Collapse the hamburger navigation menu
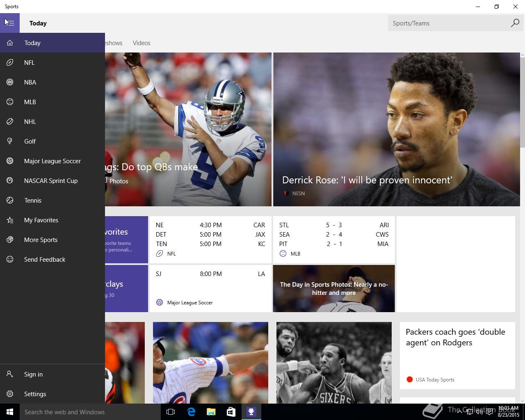 click(x=10, y=23)
